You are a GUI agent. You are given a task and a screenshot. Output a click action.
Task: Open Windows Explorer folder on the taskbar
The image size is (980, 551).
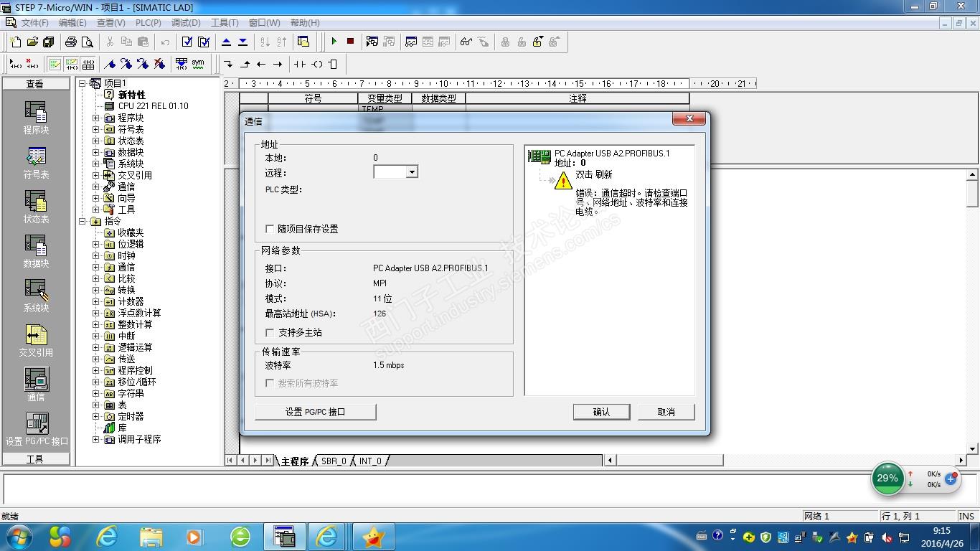(x=151, y=536)
